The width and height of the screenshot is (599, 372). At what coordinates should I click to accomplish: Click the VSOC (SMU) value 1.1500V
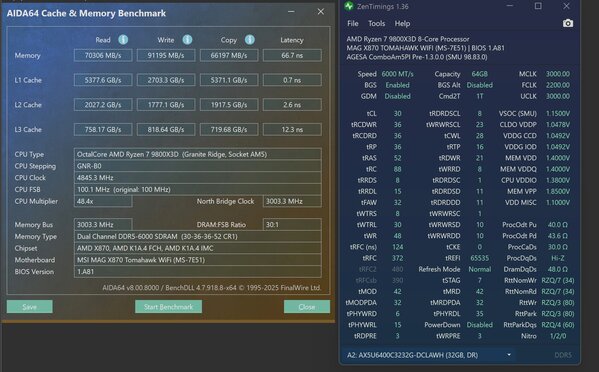coord(558,113)
